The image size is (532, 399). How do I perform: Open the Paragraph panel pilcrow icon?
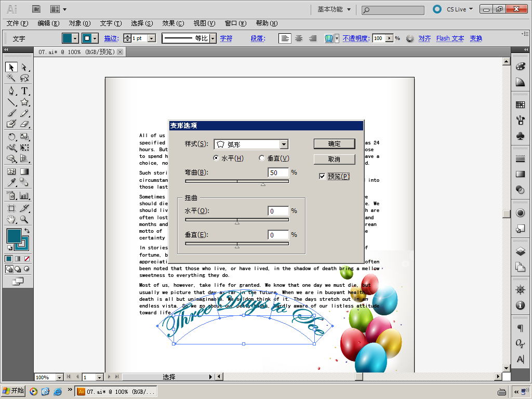(x=521, y=328)
